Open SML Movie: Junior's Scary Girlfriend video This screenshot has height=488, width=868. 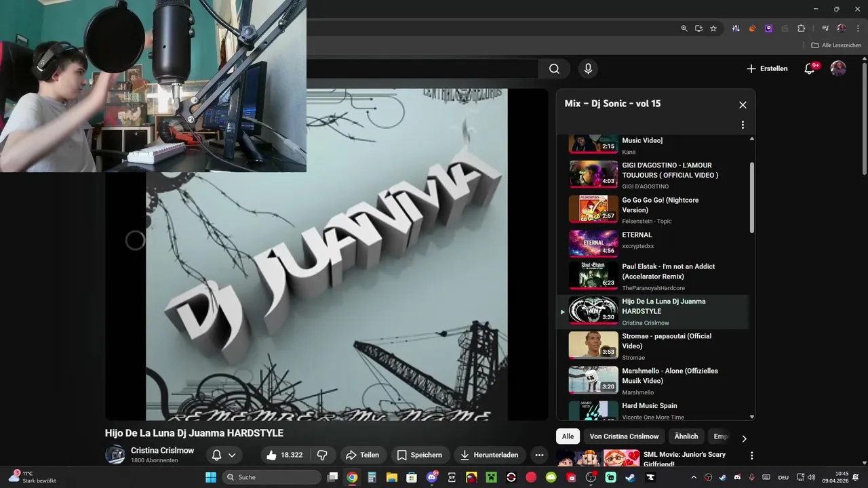point(684,459)
